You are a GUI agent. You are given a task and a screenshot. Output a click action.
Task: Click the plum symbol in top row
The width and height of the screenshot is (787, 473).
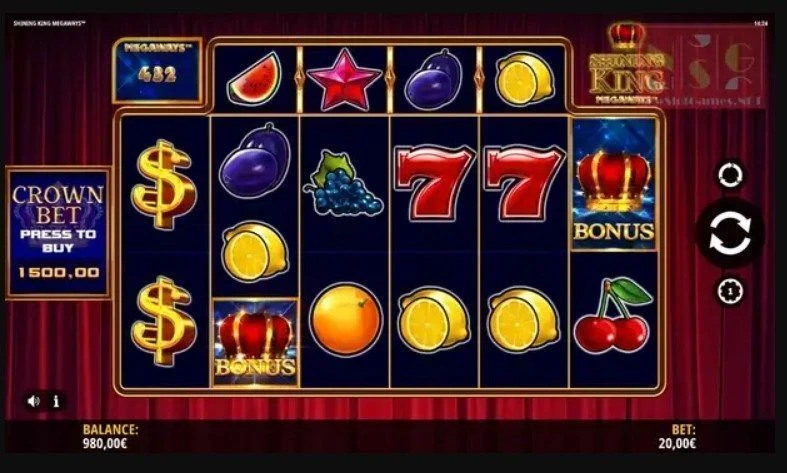(434, 79)
